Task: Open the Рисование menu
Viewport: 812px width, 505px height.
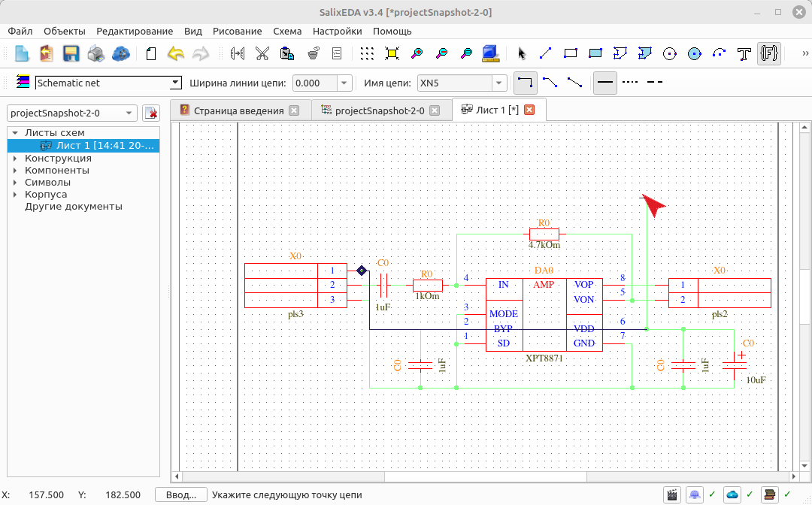Action: pos(237,31)
